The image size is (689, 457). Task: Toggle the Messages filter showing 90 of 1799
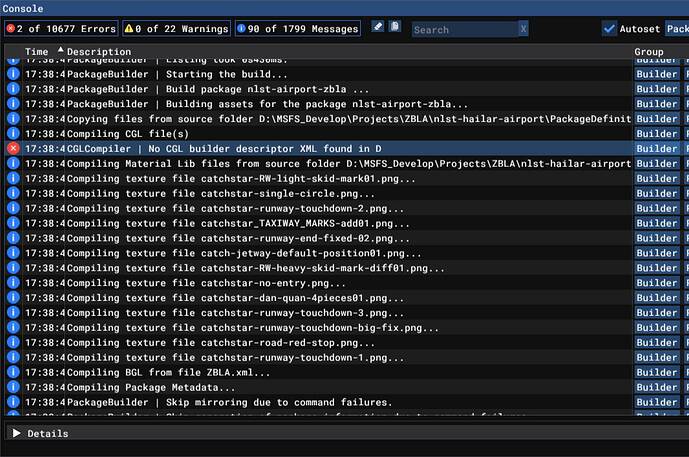point(297,29)
